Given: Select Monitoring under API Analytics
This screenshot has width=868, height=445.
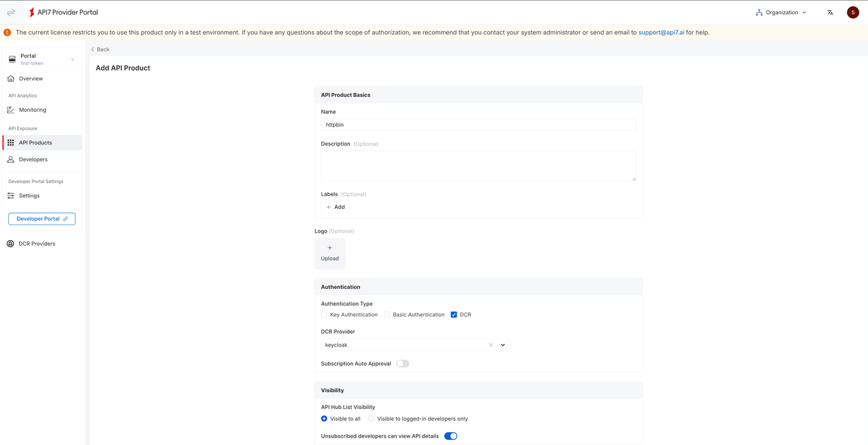Looking at the screenshot, I should point(32,109).
